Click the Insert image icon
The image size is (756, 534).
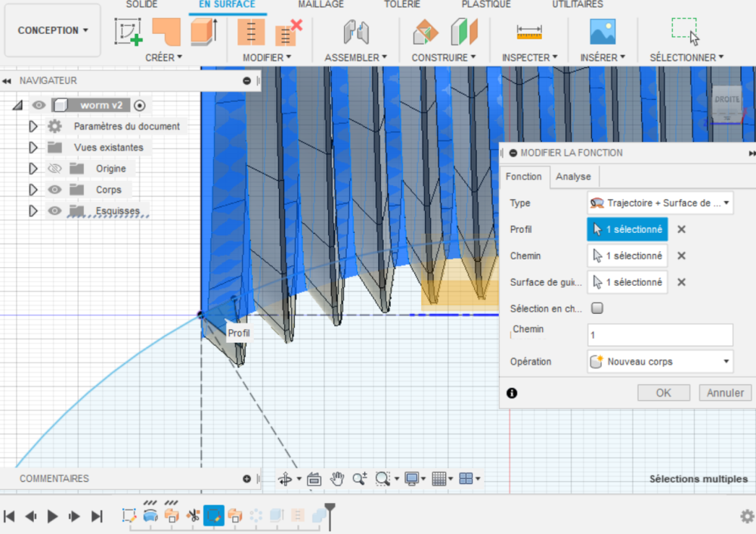pyautogui.click(x=603, y=32)
